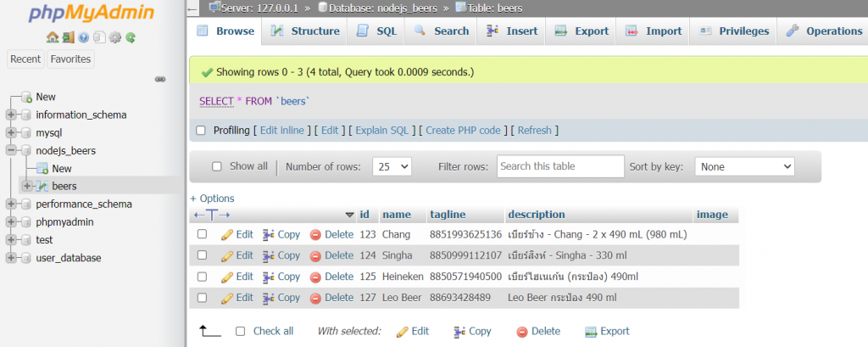
Task: Click the red Delete icon for Heineken row
Action: pos(315,277)
